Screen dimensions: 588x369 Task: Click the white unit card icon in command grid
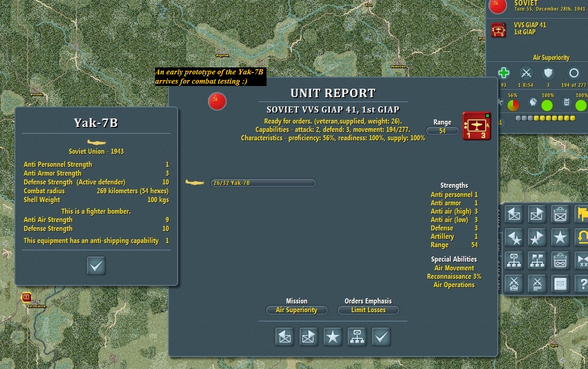pos(560,283)
